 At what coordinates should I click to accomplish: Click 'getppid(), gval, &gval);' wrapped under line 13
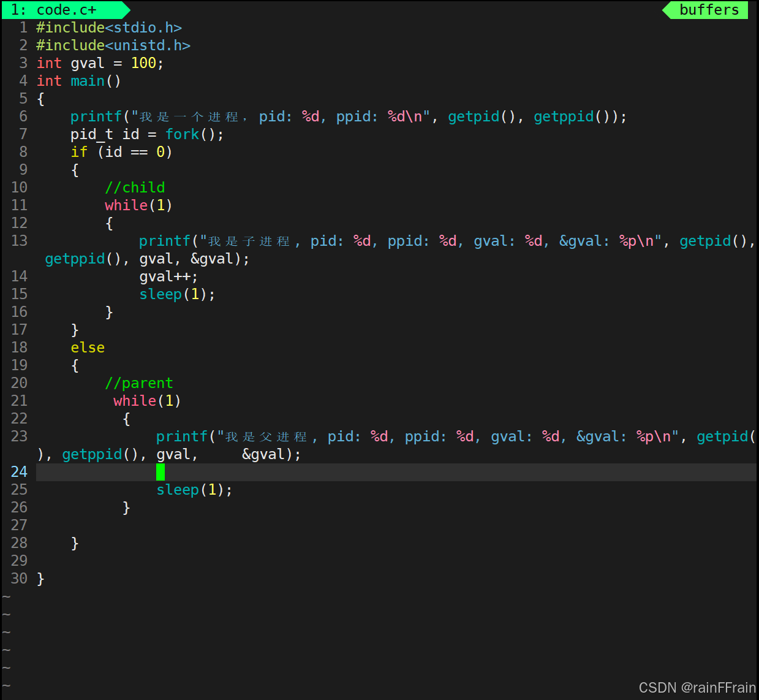(x=148, y=259)
